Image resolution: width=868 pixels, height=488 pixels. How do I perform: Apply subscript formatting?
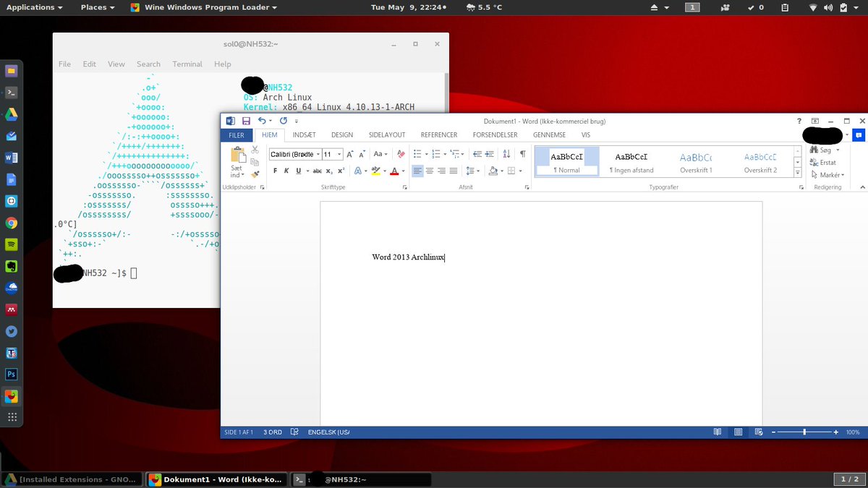(x=329, y=171)
